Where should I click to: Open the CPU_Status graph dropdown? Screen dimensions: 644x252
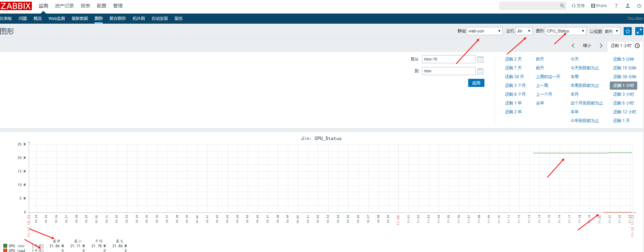pyautogui.click(x=566, y=31)
